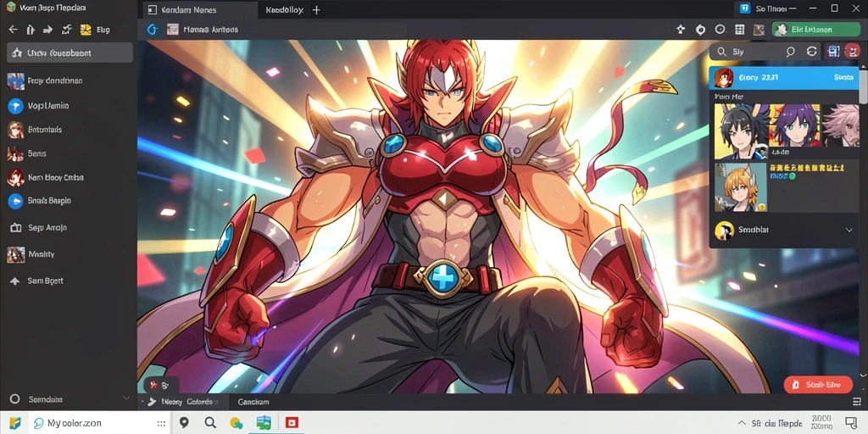The width and height of the screenshot is (868, 434).
Task: Open the search icon on the taskbar
Action: tap(210, 423)
